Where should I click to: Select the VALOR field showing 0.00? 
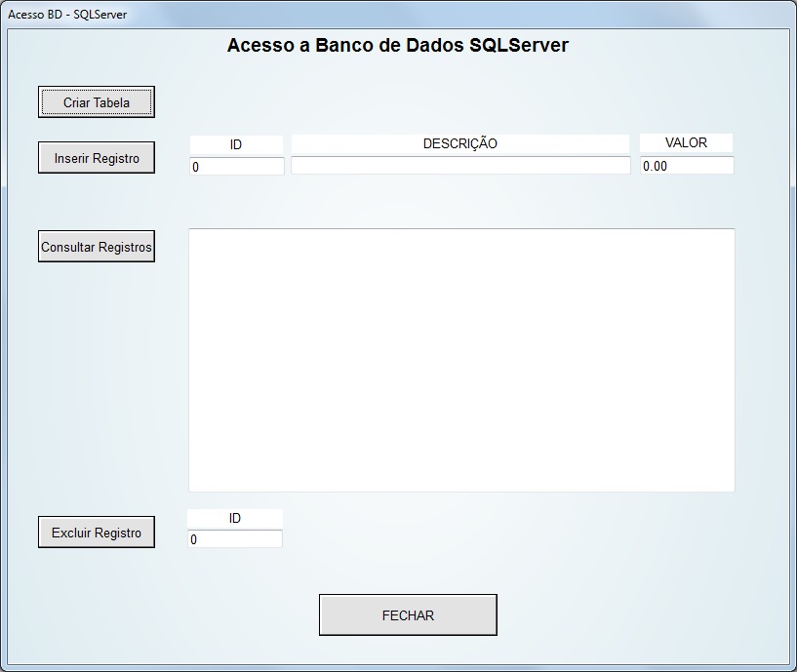point(687,165)
